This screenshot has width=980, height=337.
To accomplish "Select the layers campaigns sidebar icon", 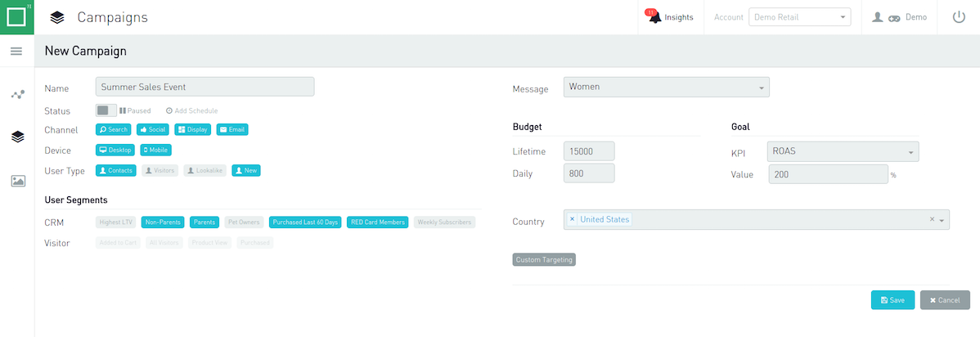I will 17,137.
